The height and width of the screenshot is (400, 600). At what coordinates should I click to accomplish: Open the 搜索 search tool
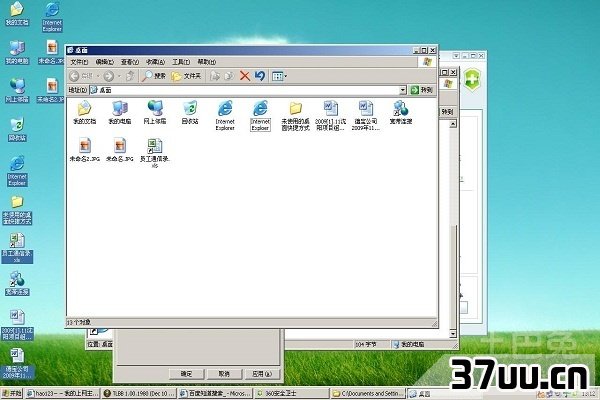pyautogui.click(x=153, y=76)
